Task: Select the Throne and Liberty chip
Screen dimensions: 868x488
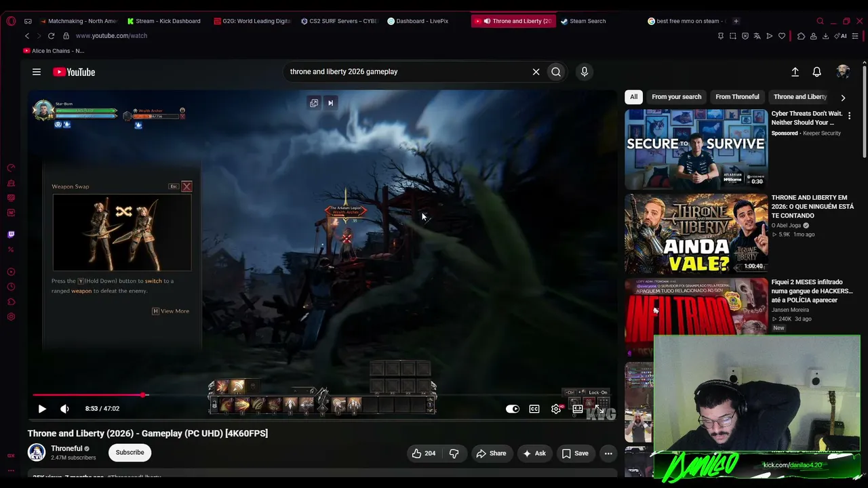Action: pyautogui.click(x=800, y=97)
